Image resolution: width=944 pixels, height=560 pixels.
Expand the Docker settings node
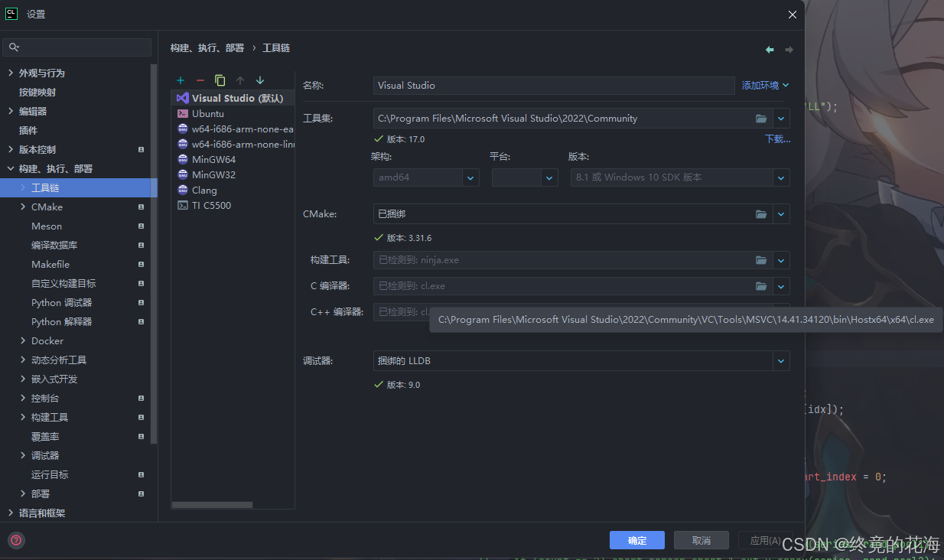coord(23,340)
